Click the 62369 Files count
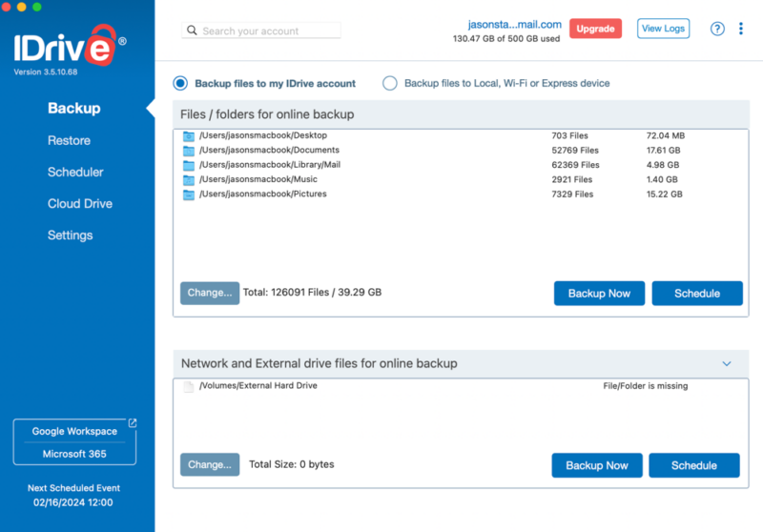Viewport: 763px width, 532px height. coord(575,165)
